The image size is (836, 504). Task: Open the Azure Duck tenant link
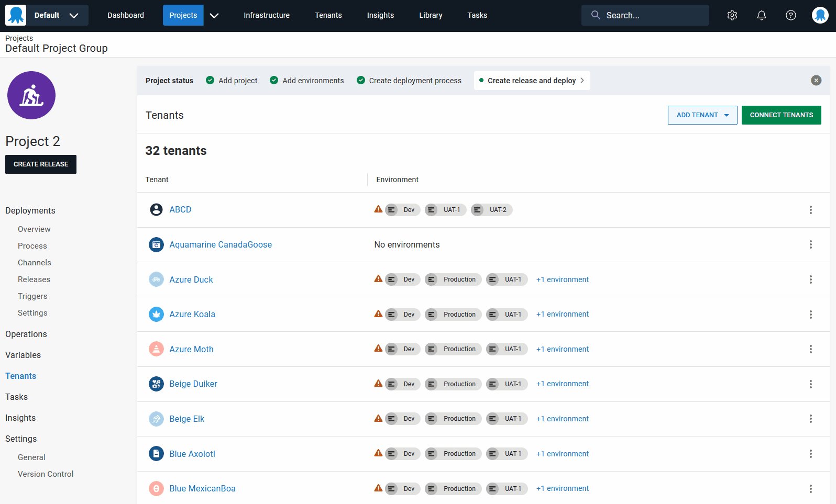click(x=191, y=279)
